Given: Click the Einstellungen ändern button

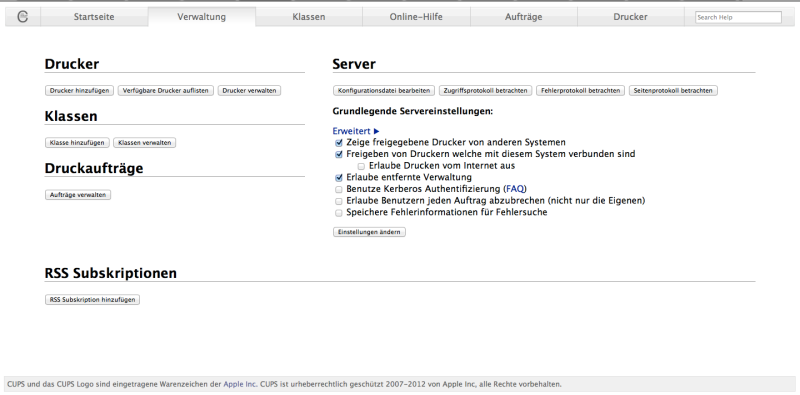Looking at the screenshot, I should [369, 232].
